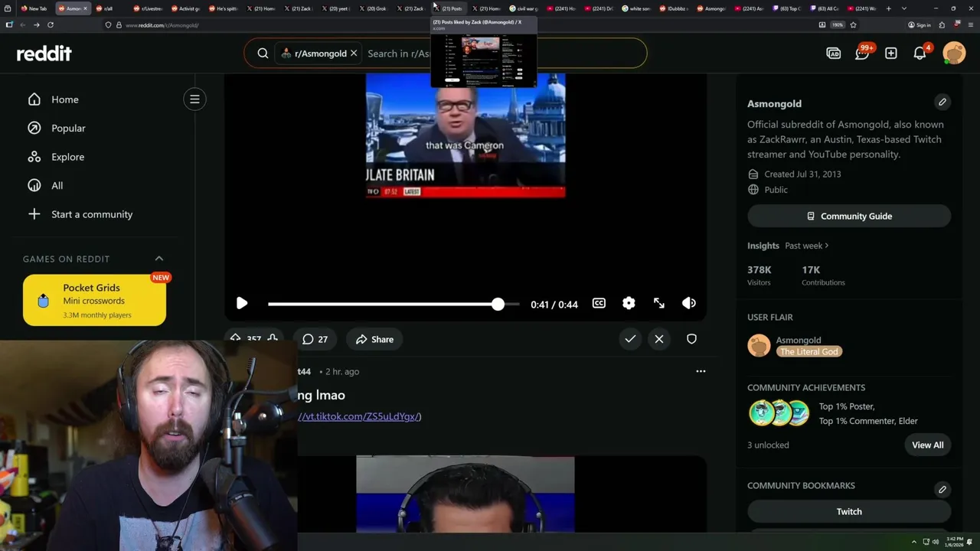The height and width of the screenshot is (551, 980).
Task: Open the user avatar menu
Action: point(954,54)
